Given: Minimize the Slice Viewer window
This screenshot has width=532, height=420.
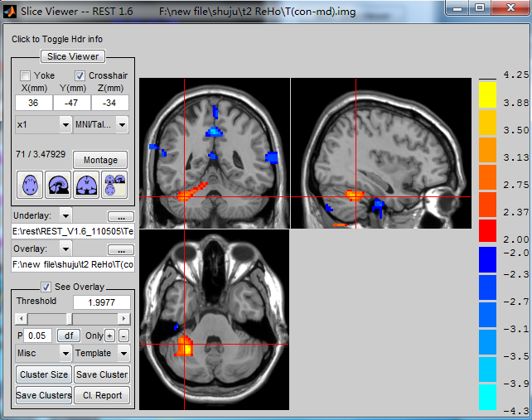Looking at the screenshot, I should pyautogui.click(x=457, y=7).
